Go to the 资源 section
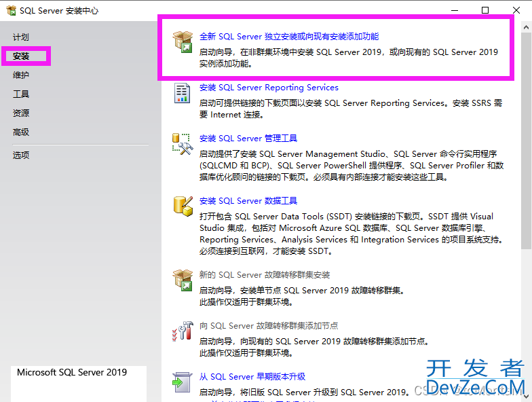The width and height of the screenshot is (532, 402). [x=20, y=113]
